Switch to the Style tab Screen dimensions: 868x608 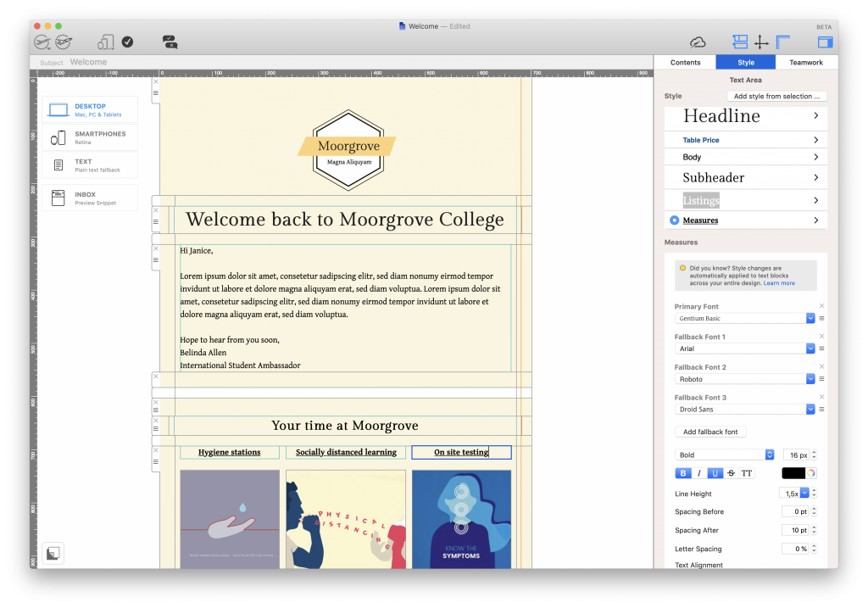coord(746,63)
